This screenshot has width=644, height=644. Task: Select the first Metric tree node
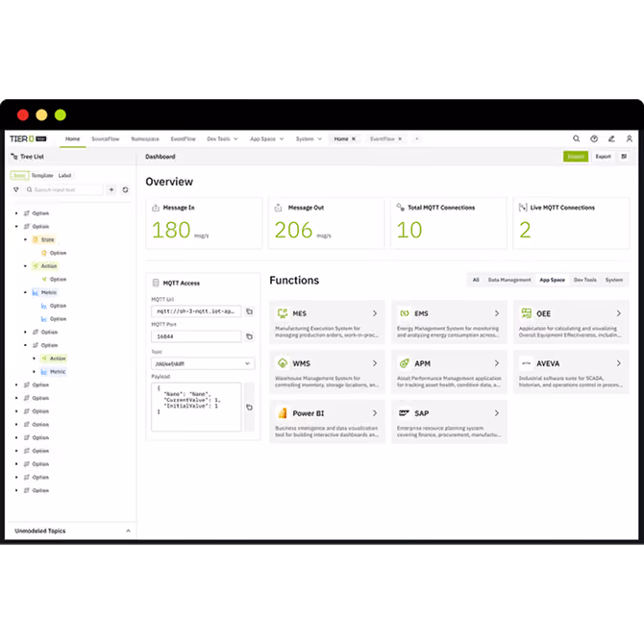pyautogui.click(x=45, y=292)
